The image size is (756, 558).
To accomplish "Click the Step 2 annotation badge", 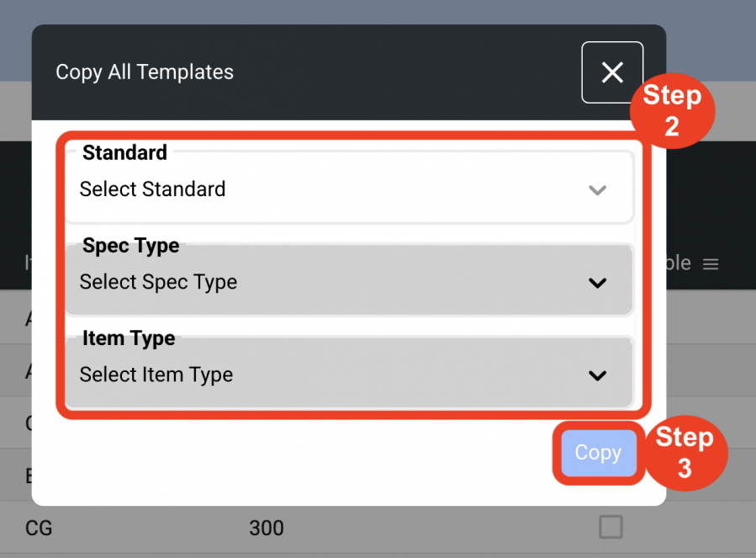I will (672, 111).
